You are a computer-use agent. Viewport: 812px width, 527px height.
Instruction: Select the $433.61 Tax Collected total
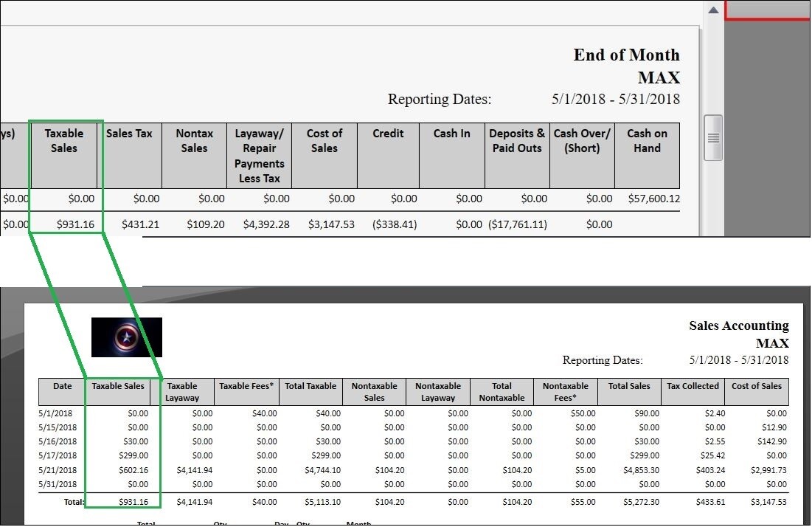[x=710, y=502]
